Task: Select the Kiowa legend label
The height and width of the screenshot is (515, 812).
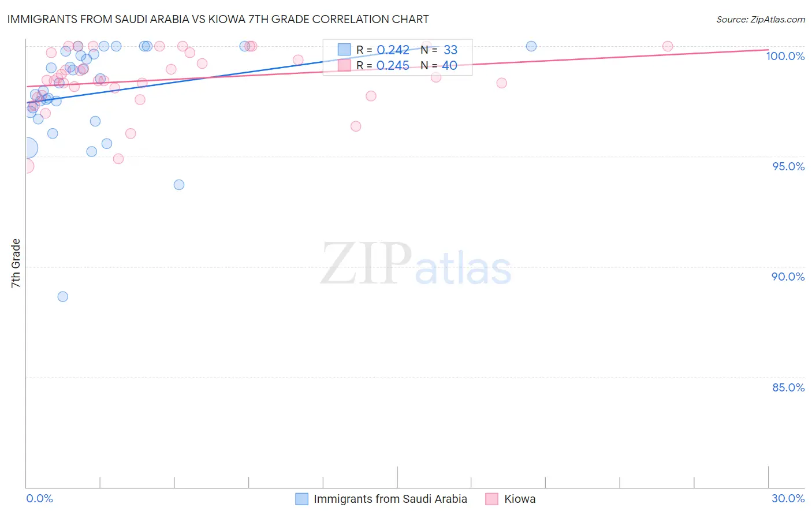Action: [x=520, y=499]
